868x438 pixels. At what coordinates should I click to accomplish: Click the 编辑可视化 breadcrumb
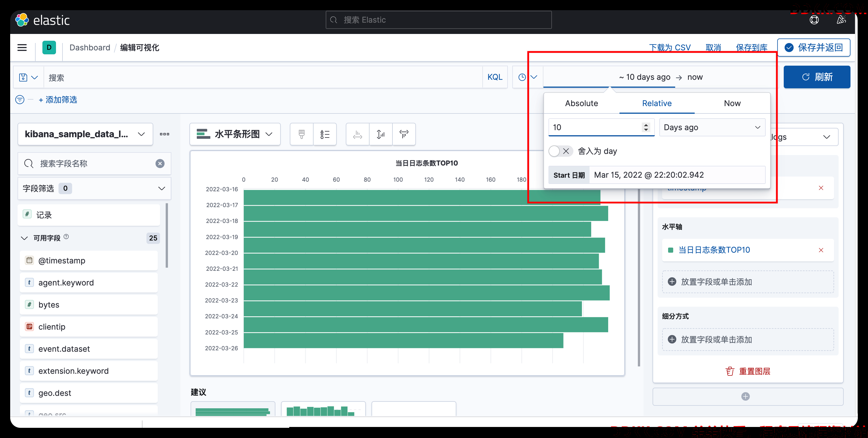click(x=139, y=48)
